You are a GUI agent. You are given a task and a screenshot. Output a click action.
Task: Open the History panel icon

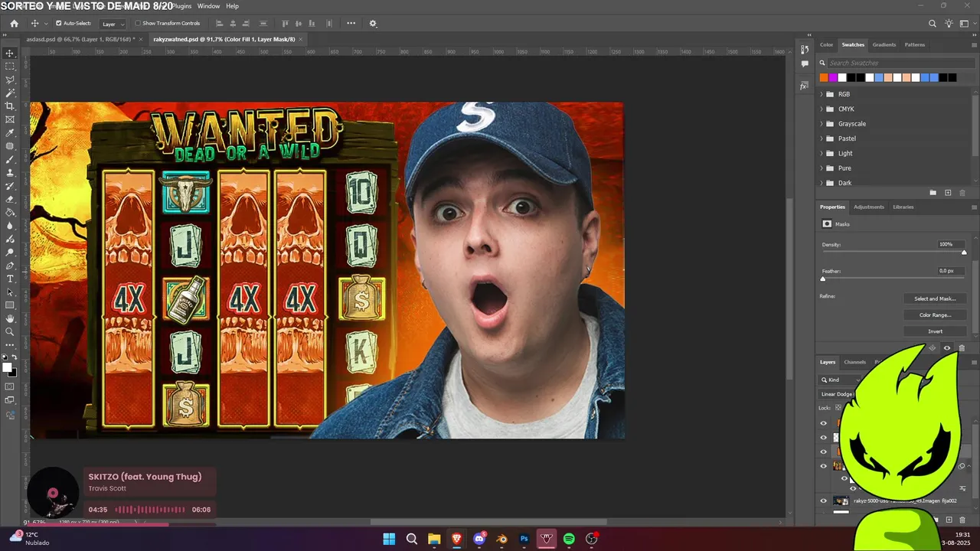[805, 49]
